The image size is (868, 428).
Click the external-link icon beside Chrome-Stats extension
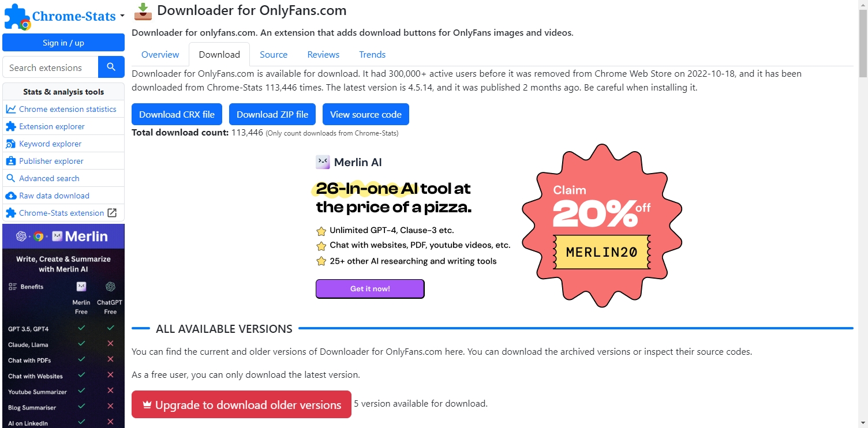click(112, 213)
